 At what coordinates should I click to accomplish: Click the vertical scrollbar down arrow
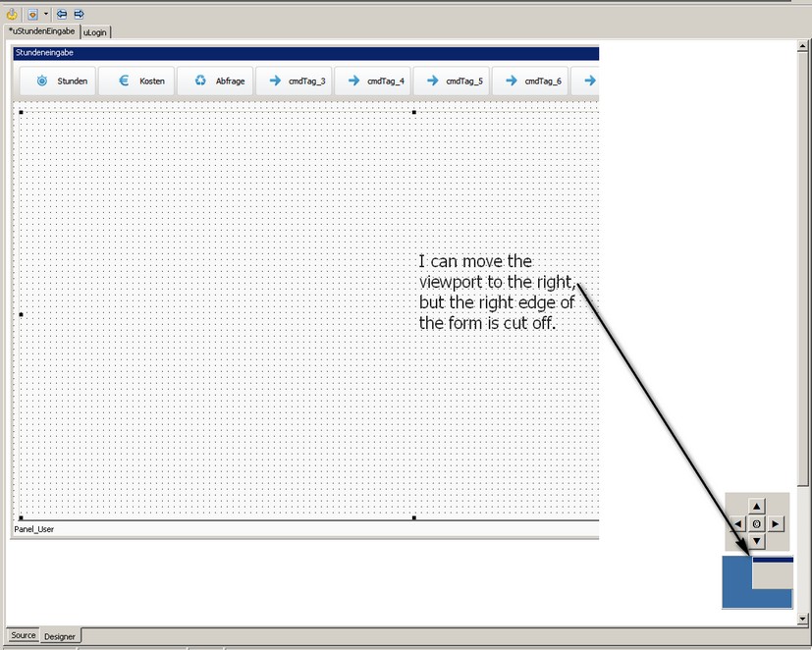(803, 619)
